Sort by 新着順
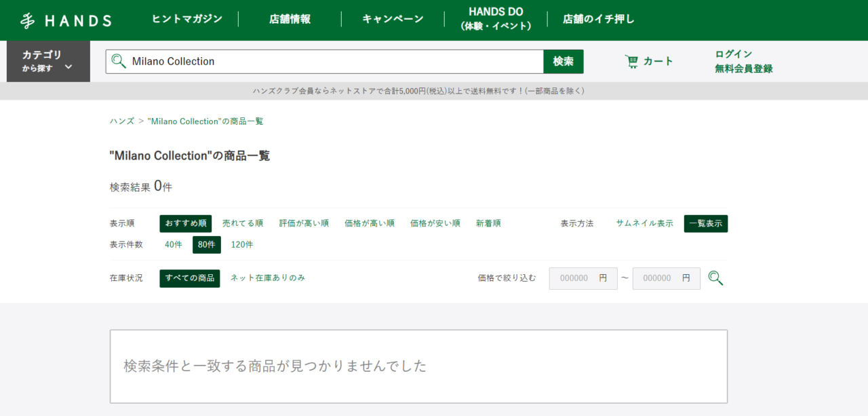 coord(488,223)
